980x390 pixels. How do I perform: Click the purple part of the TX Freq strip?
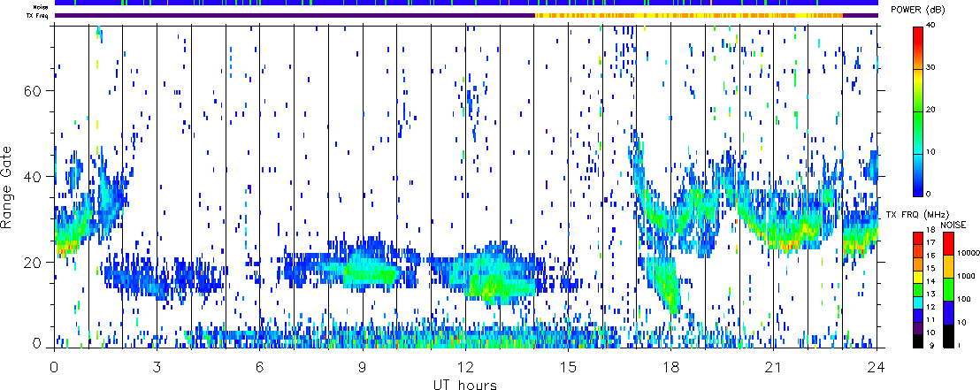click(x=295, y=15)
